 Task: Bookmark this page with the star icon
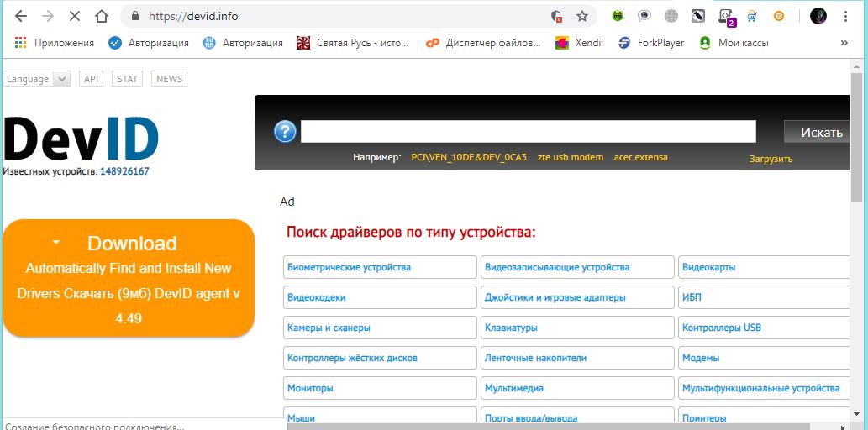coord(581,16)
